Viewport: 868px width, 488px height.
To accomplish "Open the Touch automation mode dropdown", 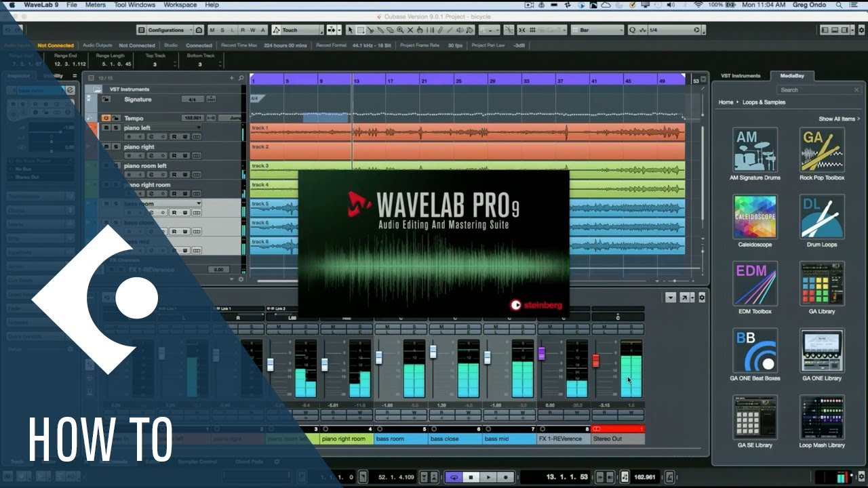I will pyautogui.click(x=297, y=30).
